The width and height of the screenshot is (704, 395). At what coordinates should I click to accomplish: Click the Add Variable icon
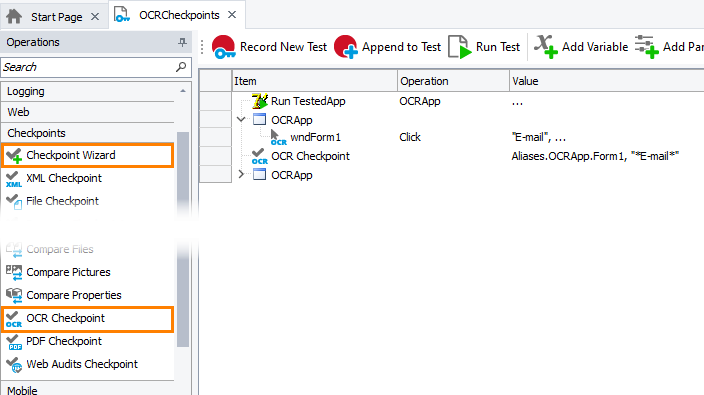(546, 47)
